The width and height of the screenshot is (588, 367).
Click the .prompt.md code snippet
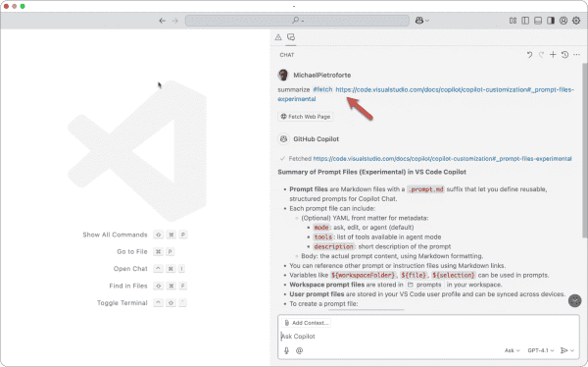coord(425,189)
